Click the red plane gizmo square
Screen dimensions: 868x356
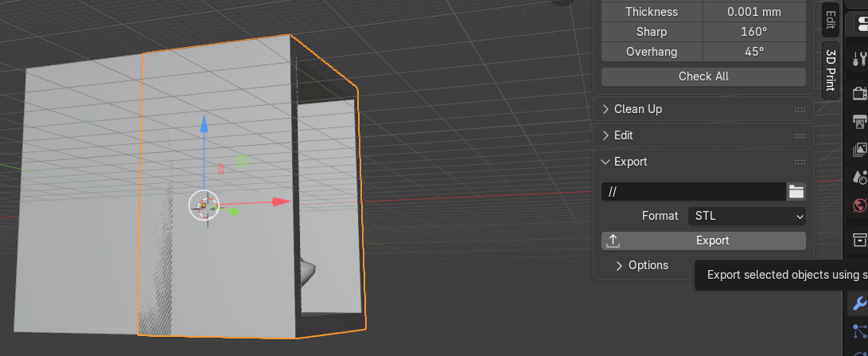(221, 169)
